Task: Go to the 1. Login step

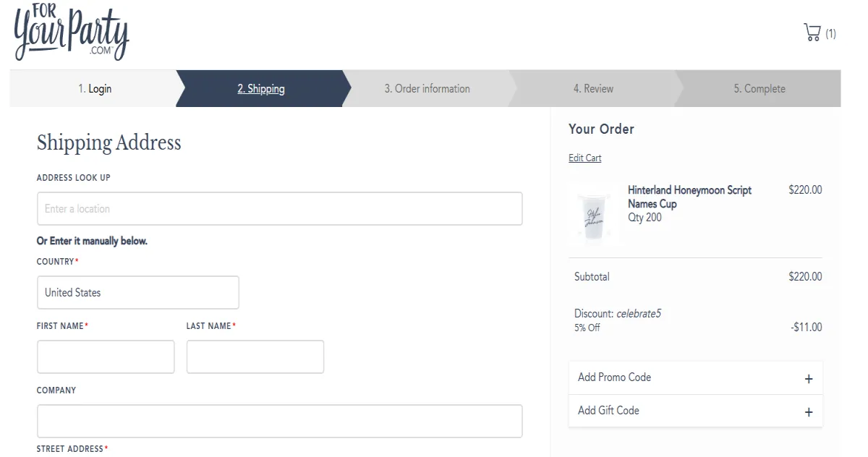Action: [95, 89]
